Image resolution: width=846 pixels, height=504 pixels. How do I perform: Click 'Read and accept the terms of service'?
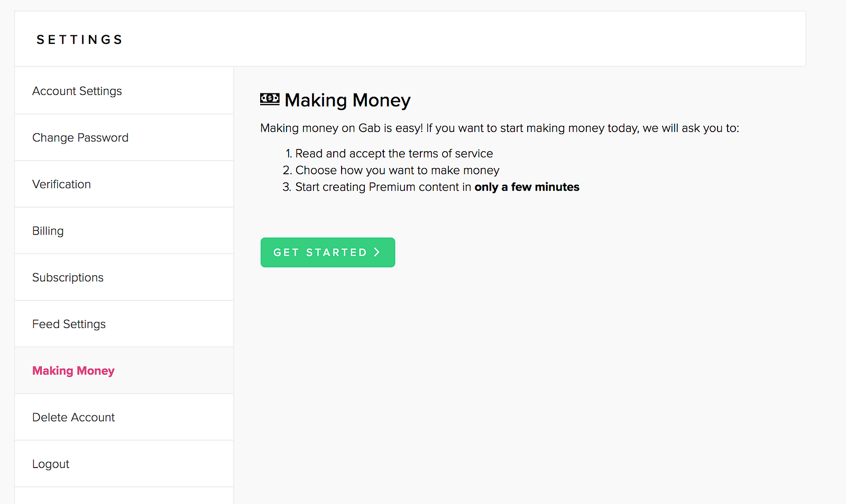394,154
